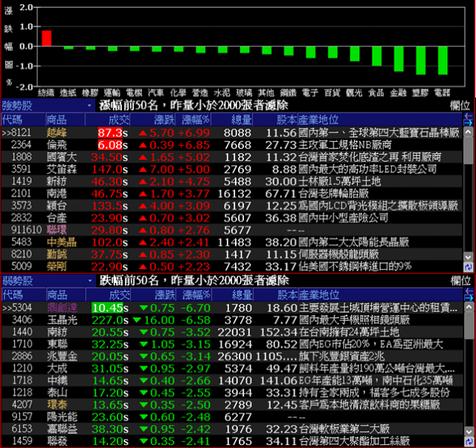Click the green 金融 sector bar in the chart

(x=399, y=59)
